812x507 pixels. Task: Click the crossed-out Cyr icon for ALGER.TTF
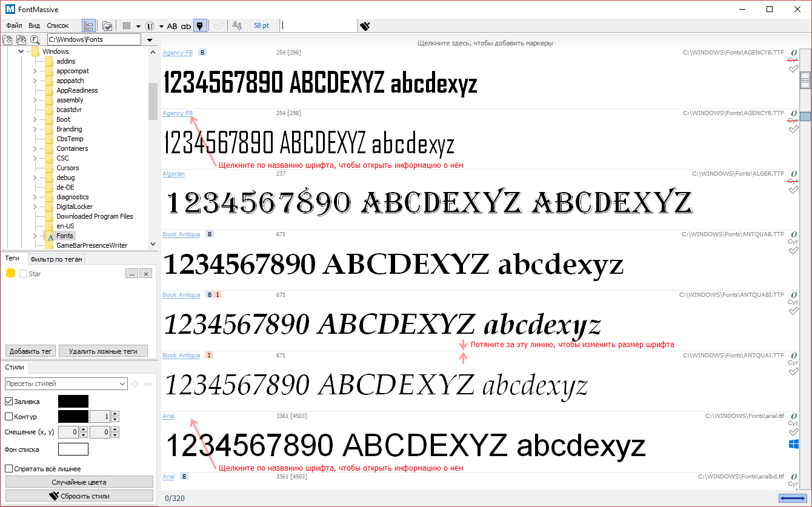coord(793,181)
